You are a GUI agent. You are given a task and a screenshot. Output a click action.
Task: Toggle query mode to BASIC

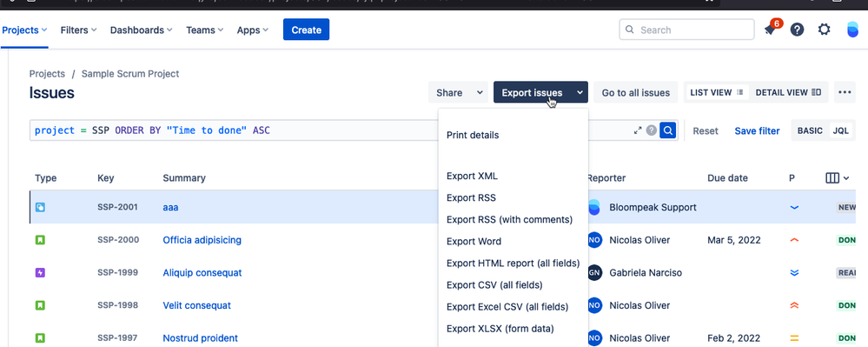810,130
